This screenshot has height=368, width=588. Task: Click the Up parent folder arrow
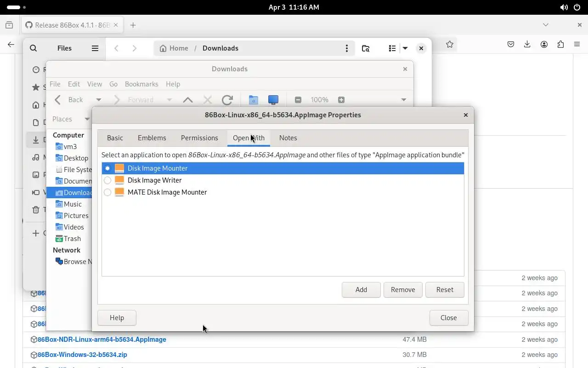pyautogui.click(x=187, y=100)
